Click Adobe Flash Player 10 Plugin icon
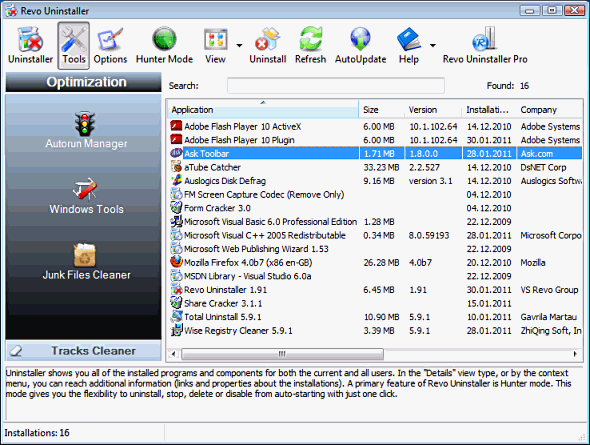Image resolution: width=590 pixels, height=445 pixels. coord(176,140)
